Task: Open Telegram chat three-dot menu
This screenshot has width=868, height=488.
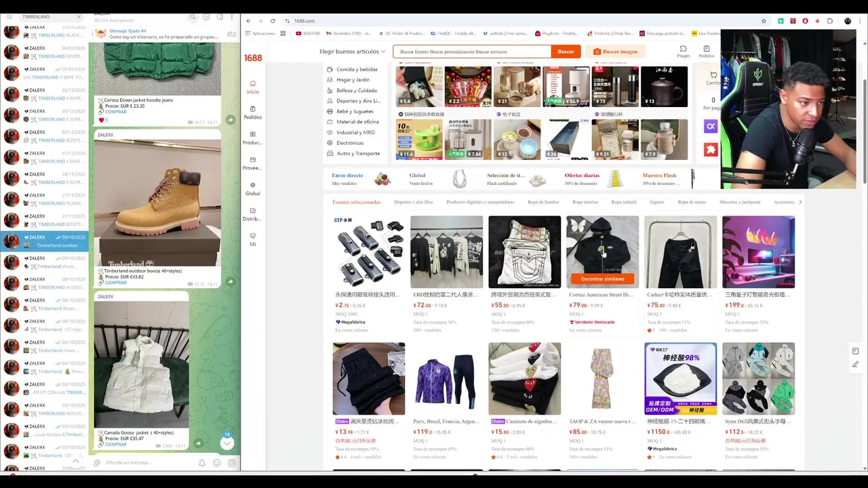Action: (233, 17)
